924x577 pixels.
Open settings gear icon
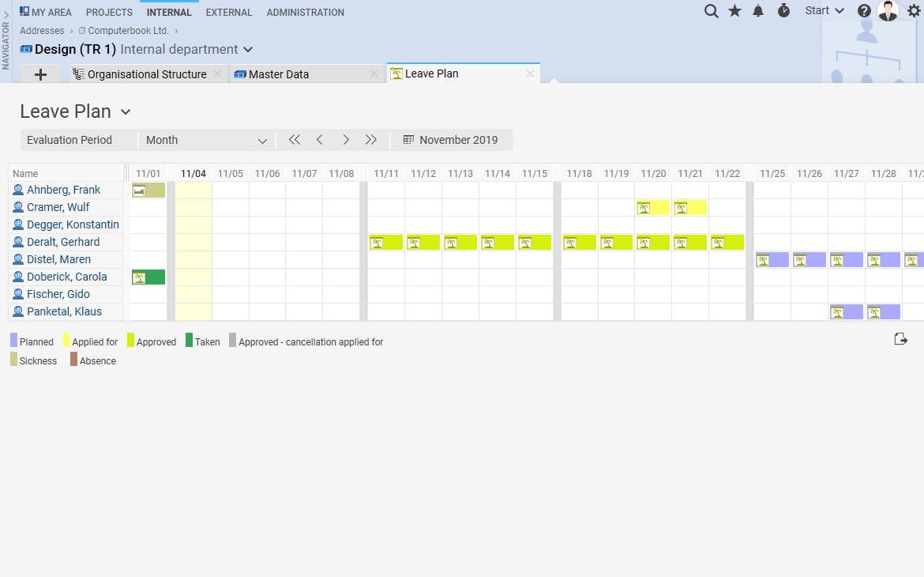point(914,10)
